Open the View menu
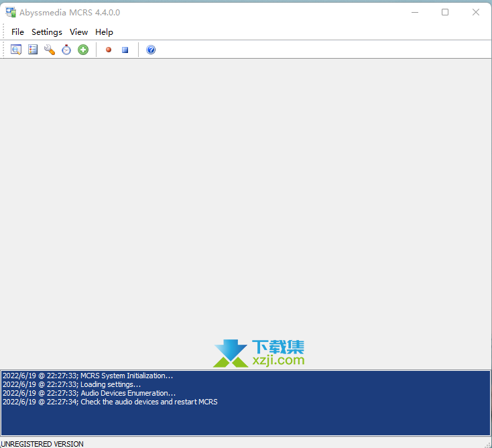The image size is (492, 448). (78, 32)
